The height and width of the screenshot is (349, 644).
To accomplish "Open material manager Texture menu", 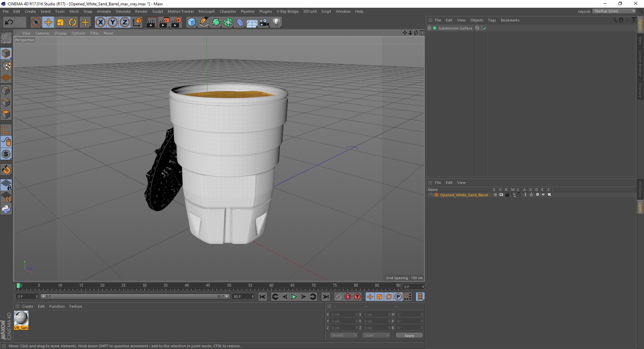I will pos(75,306).
